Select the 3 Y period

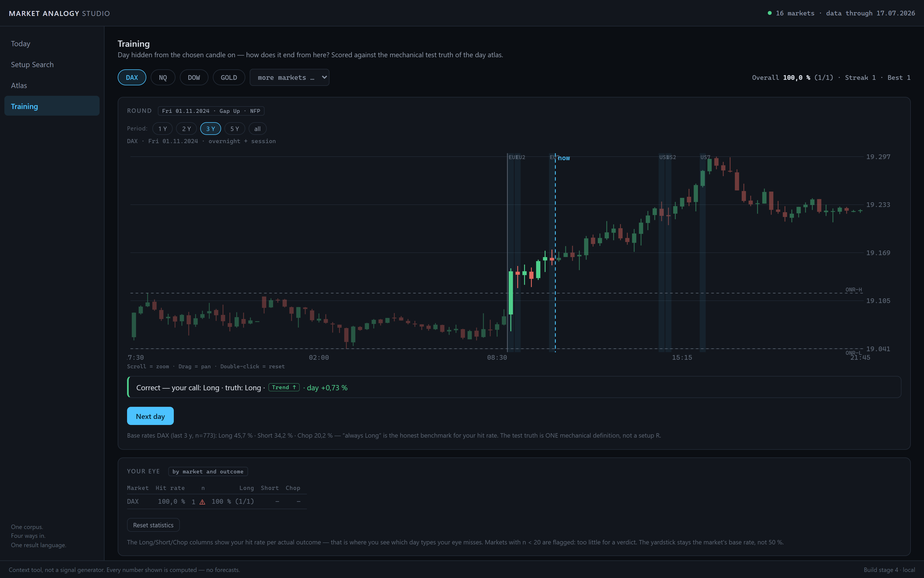210,129
